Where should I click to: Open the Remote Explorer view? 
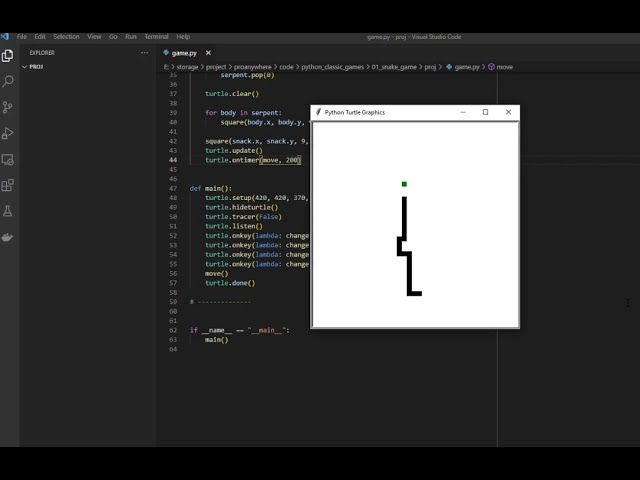[7, 160]
